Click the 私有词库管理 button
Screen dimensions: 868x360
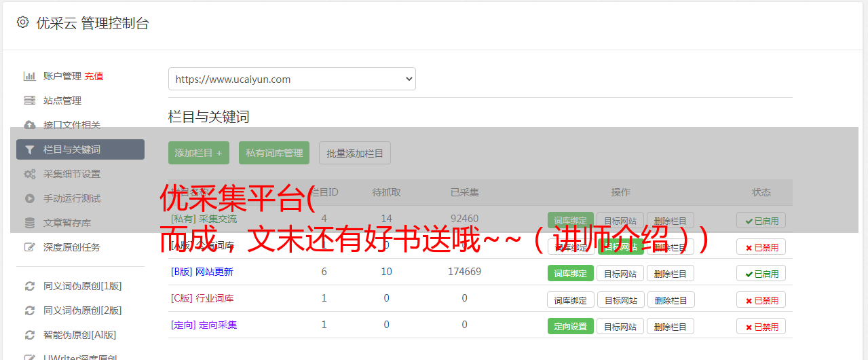click(x=274, y=153)
